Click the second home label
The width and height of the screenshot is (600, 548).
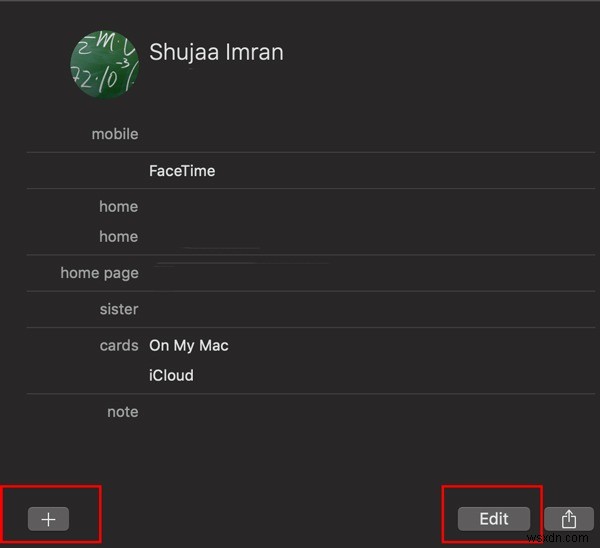tap(118, 237)
